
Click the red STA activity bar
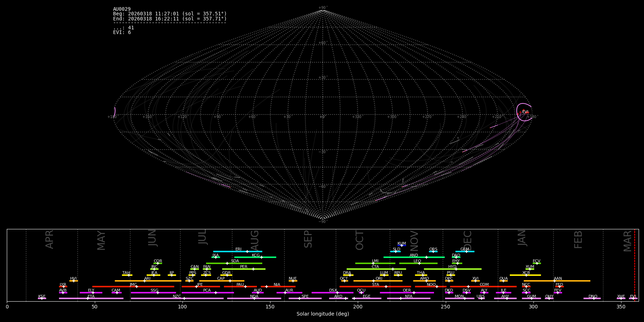click(375, 287)
